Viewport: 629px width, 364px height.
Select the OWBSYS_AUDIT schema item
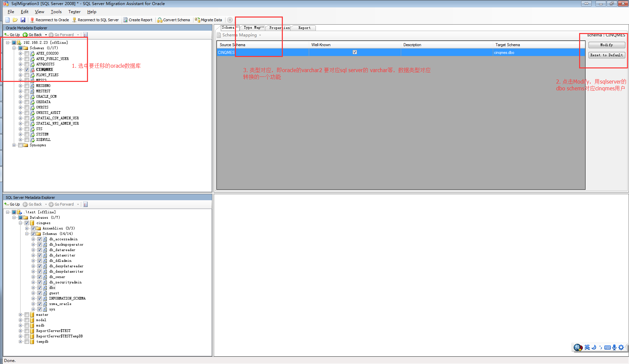coord(48,113)
